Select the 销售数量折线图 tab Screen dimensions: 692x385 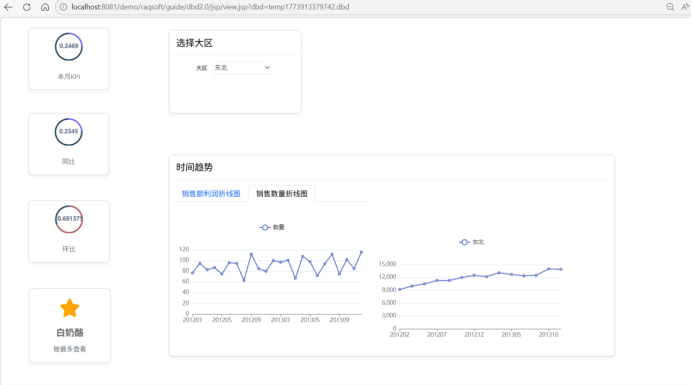coord(282,193)
